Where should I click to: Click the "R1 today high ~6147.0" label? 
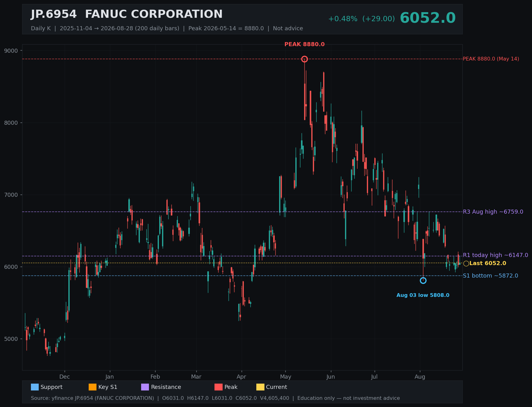(495, 255)
